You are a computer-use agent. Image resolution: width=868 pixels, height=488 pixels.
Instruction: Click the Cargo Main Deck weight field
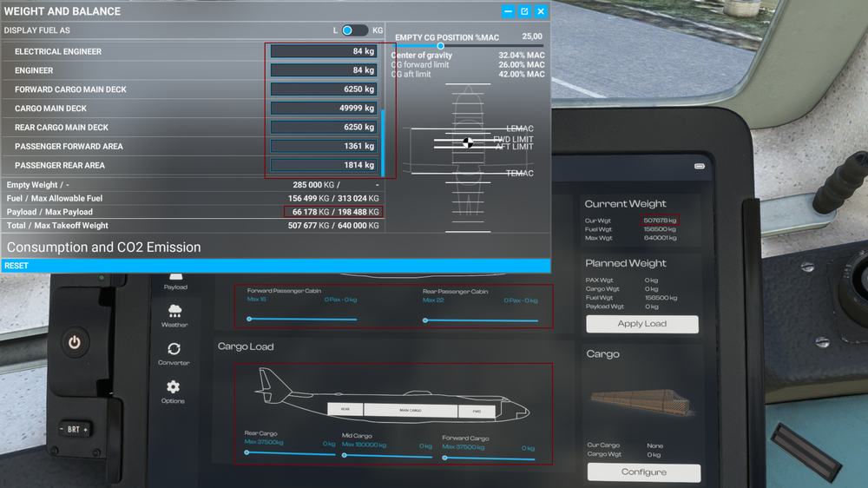(x=323, y=109)
